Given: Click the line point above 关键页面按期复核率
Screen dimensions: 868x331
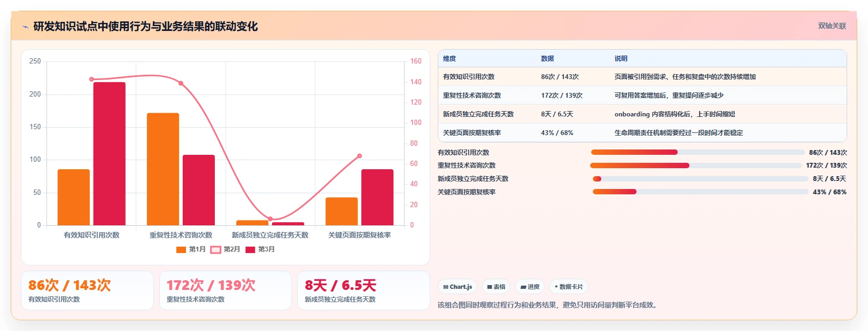Looking at the screenshot, I should [x=359, y=156].
